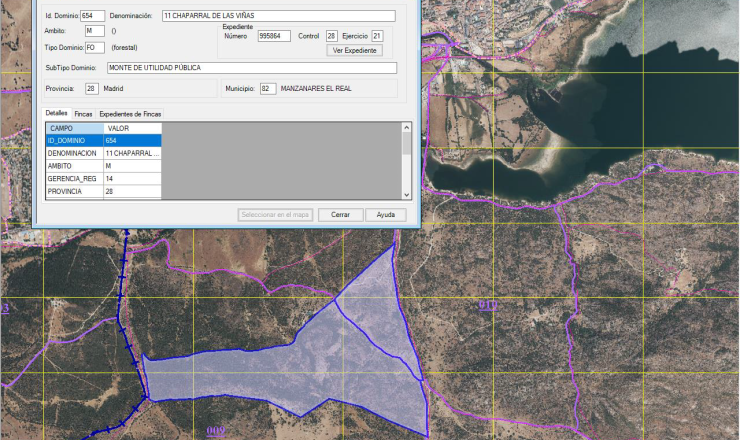Click the VALOR column header

coord(133,128)
